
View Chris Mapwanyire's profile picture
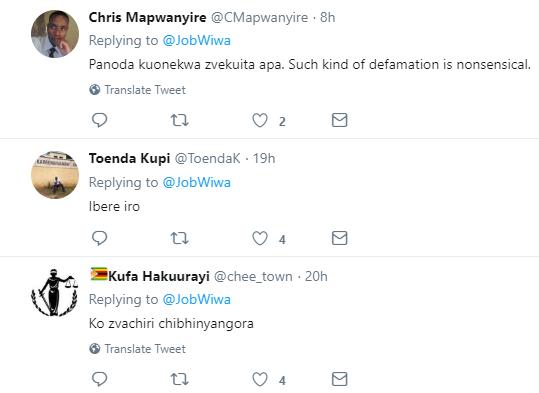55,34
